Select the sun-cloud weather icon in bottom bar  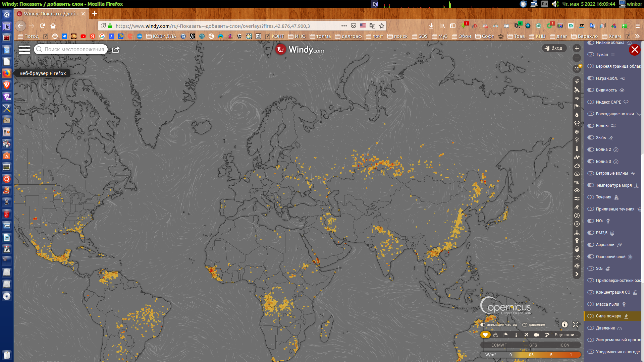click(496, 335)
